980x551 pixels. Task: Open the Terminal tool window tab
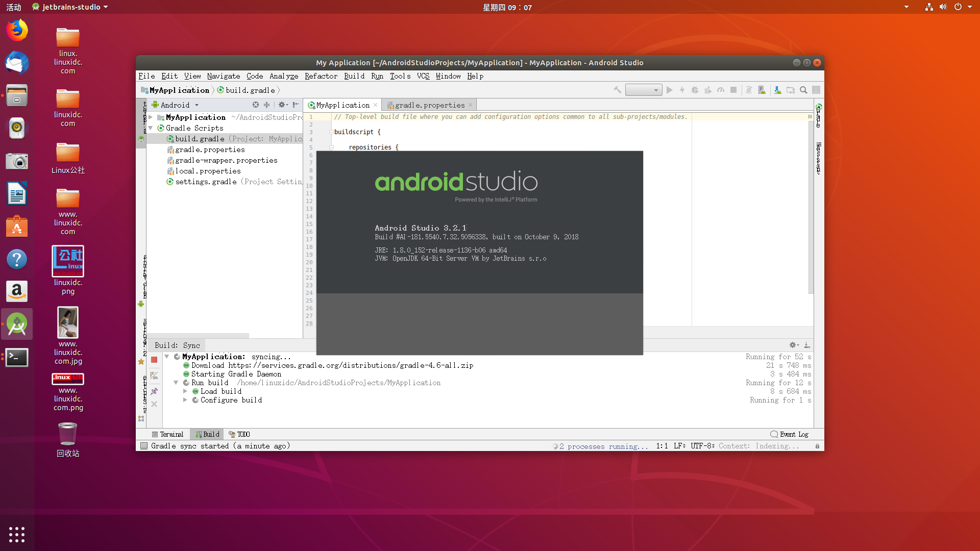(x=168, y=434)
